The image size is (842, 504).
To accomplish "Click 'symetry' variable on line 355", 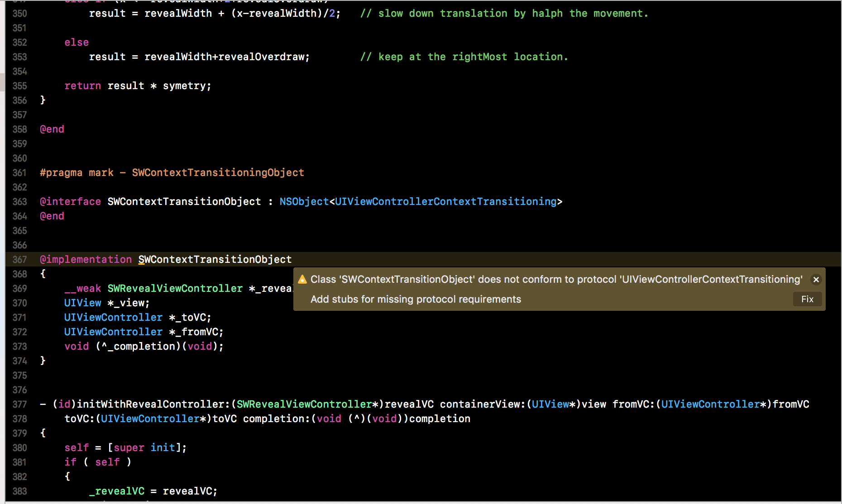I will point(184,86).
